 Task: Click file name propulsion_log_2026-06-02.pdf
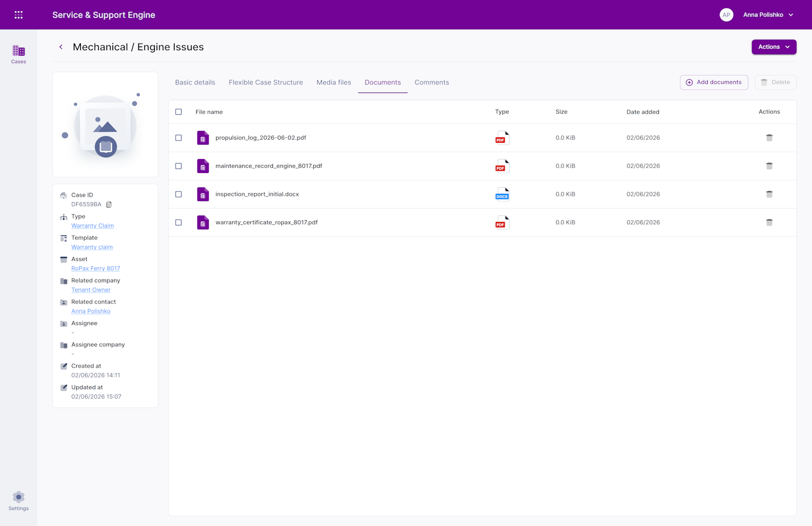261,138
